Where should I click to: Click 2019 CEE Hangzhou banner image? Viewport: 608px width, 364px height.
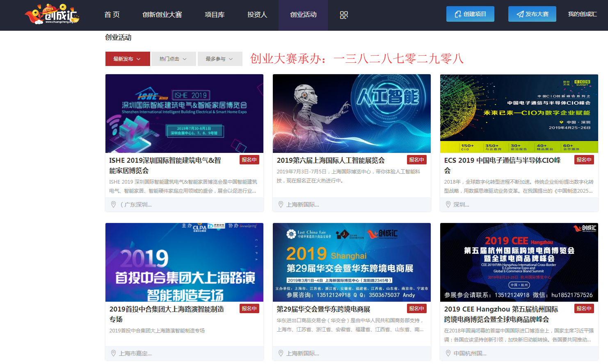[x=519, y=262]
